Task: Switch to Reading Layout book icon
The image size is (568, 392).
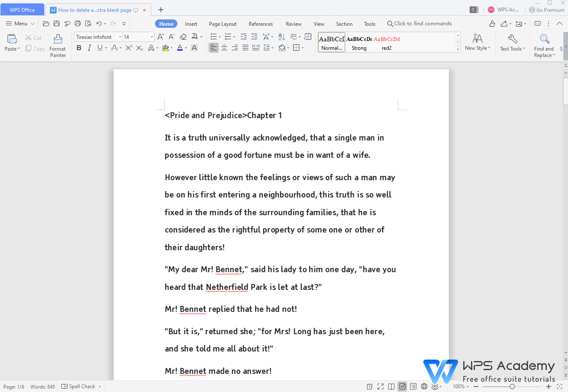Action: (x=391, y=387)
